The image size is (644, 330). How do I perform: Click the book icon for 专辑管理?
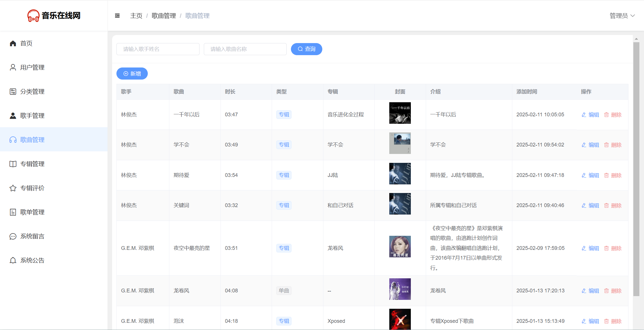click(x=13, y=164)
